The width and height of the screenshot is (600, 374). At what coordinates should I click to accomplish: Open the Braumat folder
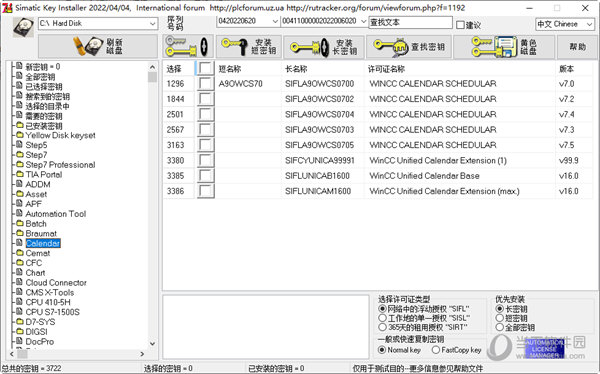[x=41, y=234]
